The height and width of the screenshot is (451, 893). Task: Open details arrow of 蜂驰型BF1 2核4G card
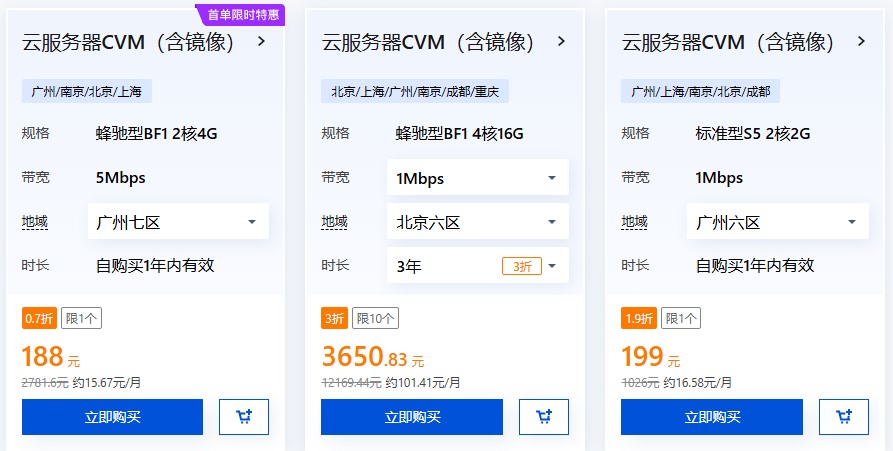[261, 41]
